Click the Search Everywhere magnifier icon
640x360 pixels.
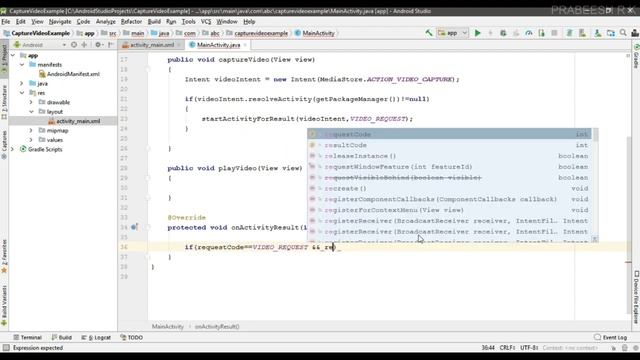(623, 33)
